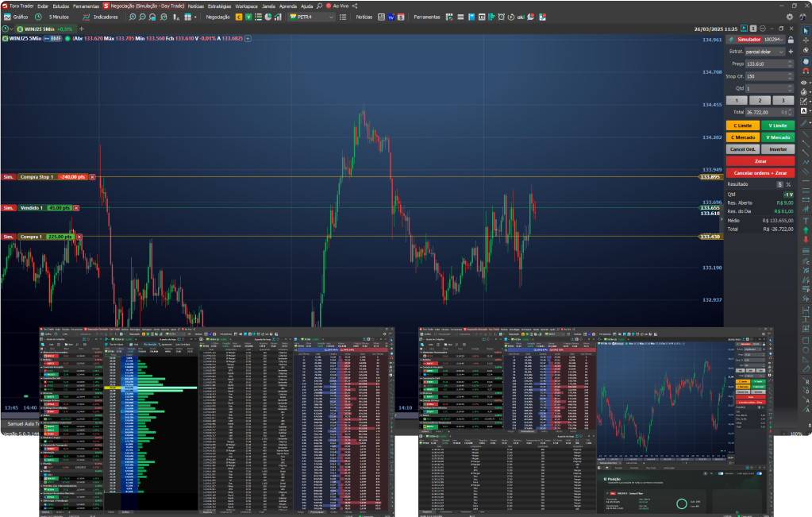Click the red Zerar button
Viewport: 812px width, 517px height.
click(x=760, y=161)
